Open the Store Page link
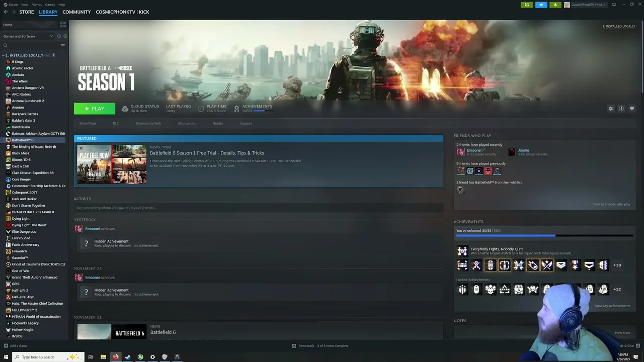The image size is (644, 362). (88, 123)
